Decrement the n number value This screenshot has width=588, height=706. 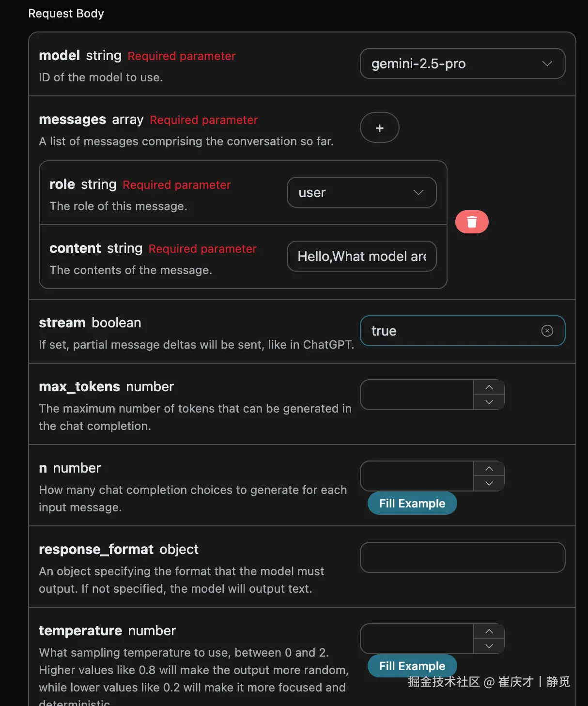click(x=489, y=483)
